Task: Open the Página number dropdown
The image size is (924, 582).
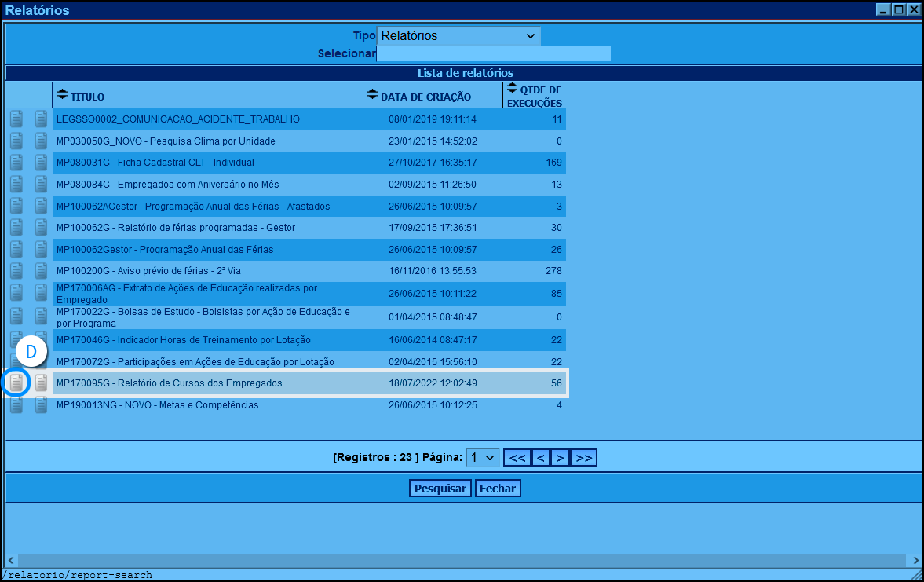Action: pos(482,457)
